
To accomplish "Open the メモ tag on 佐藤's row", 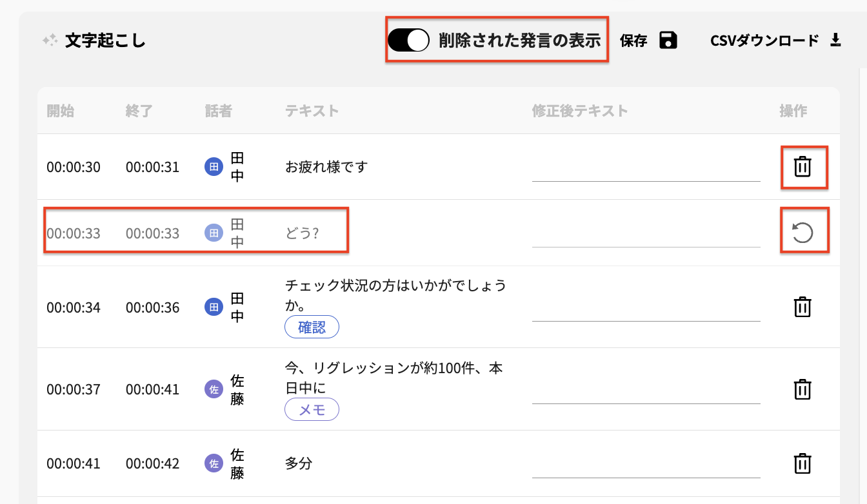I will (x=312, y=409).
